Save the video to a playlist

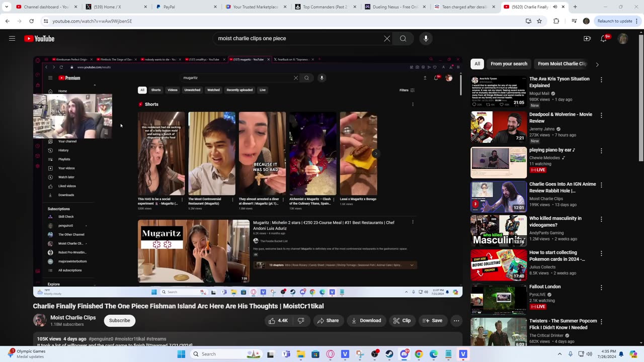[432, 321]
